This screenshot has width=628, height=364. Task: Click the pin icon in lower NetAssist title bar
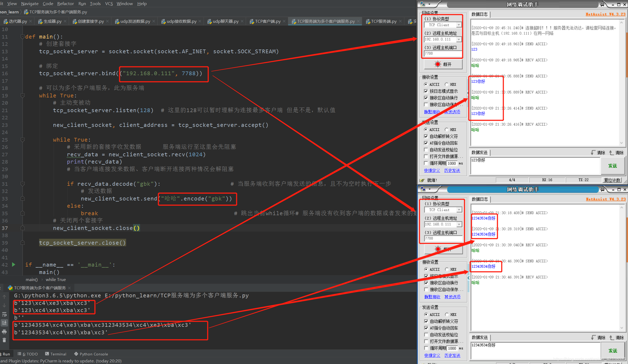(602, 189)
